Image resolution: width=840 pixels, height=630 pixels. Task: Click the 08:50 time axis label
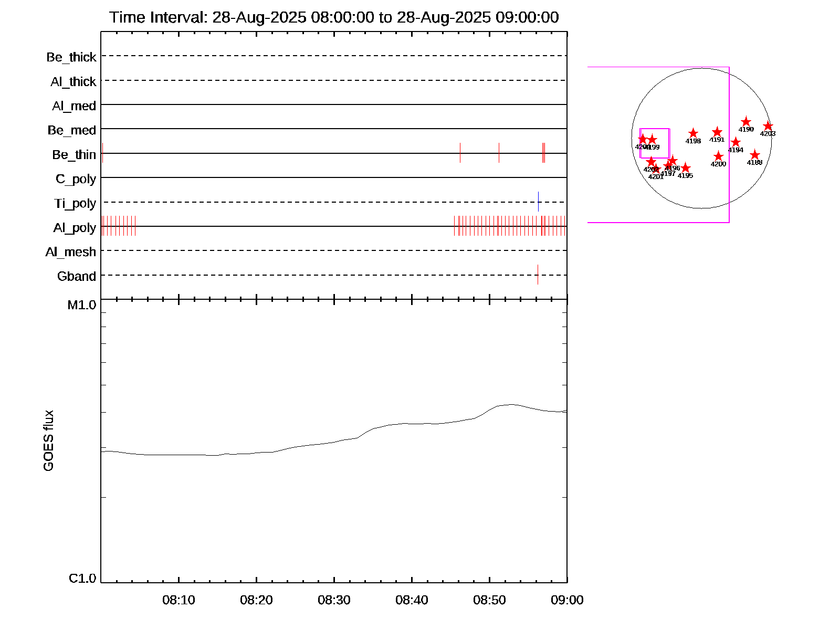(x=489, y=600)
